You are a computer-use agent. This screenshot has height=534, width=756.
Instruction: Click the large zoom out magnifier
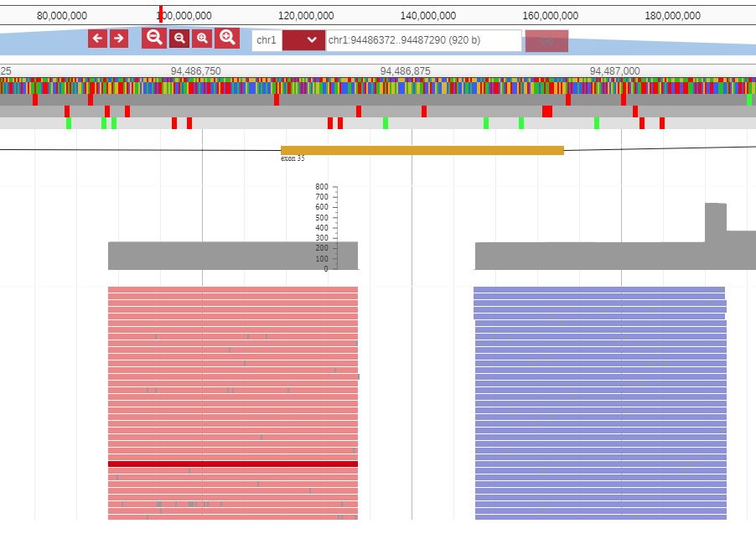[x=154, y=39]
